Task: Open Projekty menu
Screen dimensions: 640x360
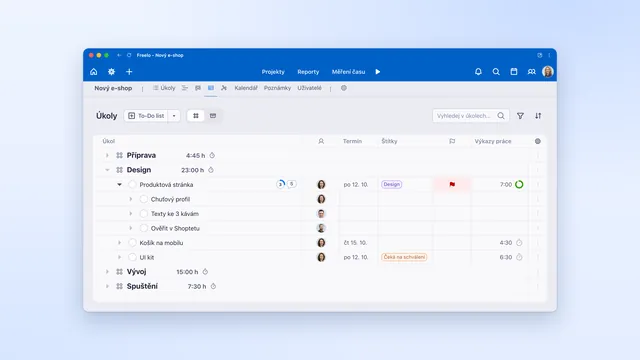Action: tap(273, 72)
